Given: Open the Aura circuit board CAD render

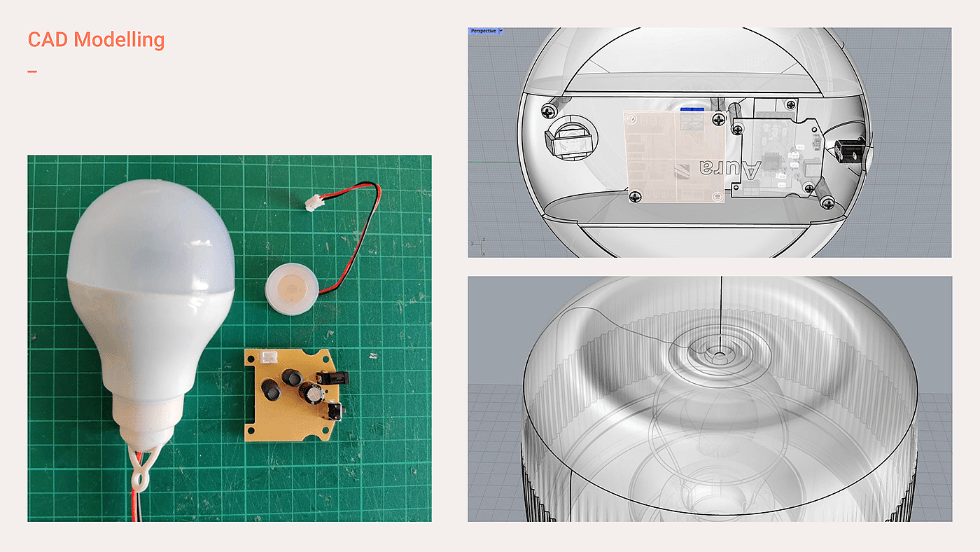Looking at the screenshot, I should point(710,142).
